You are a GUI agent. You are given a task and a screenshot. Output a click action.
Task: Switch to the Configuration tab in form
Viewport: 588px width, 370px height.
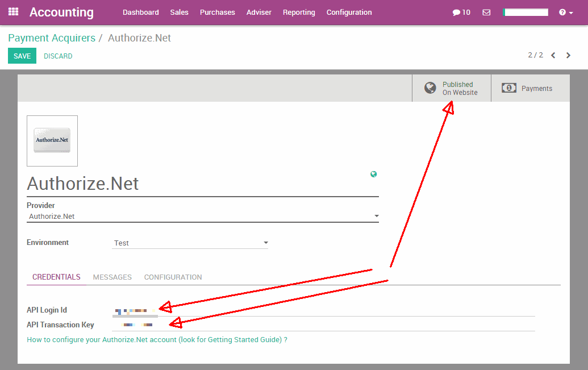pyautogui.click(x=173, y=277)
